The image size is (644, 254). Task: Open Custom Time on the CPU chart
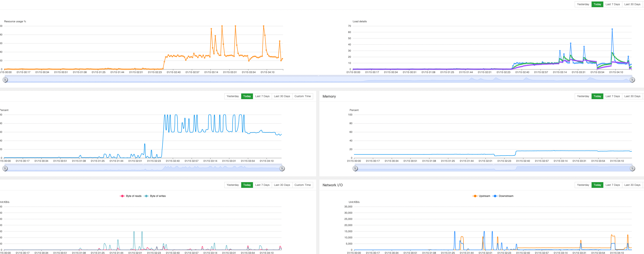coord(303,96)
